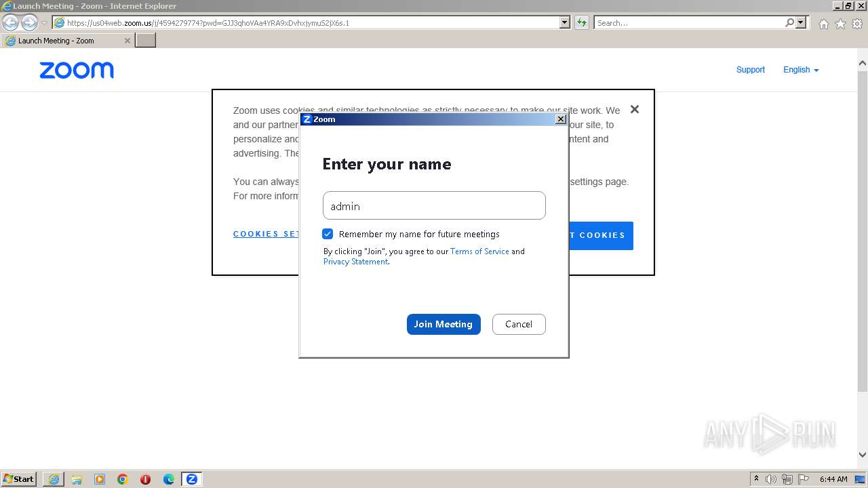Click the scrollbar up arrow

point(863,64)
